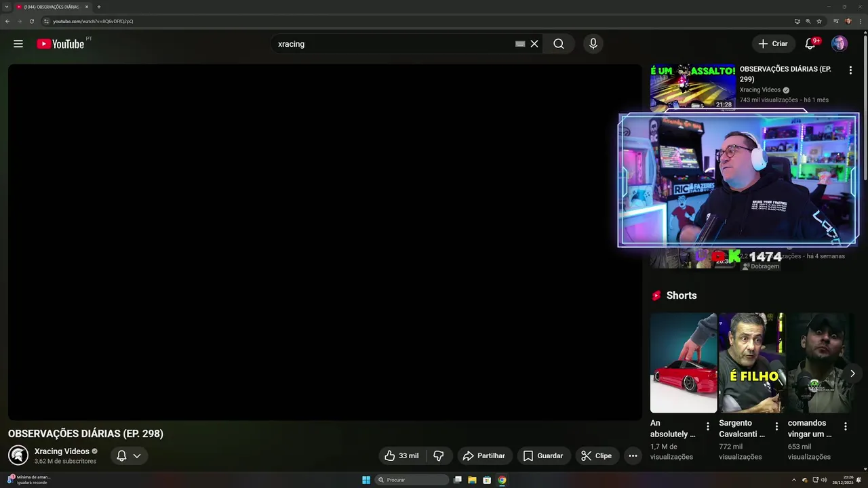Open Chrome three-dot menu

pos(861,21)
